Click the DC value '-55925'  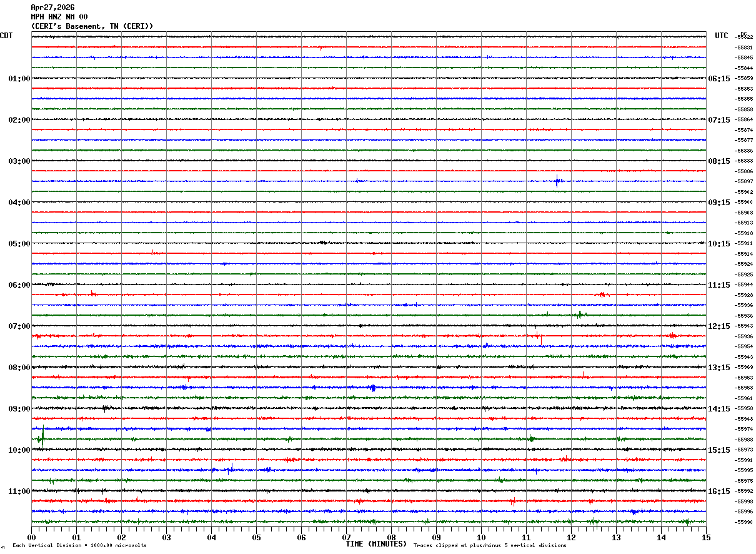pos(744,274)
